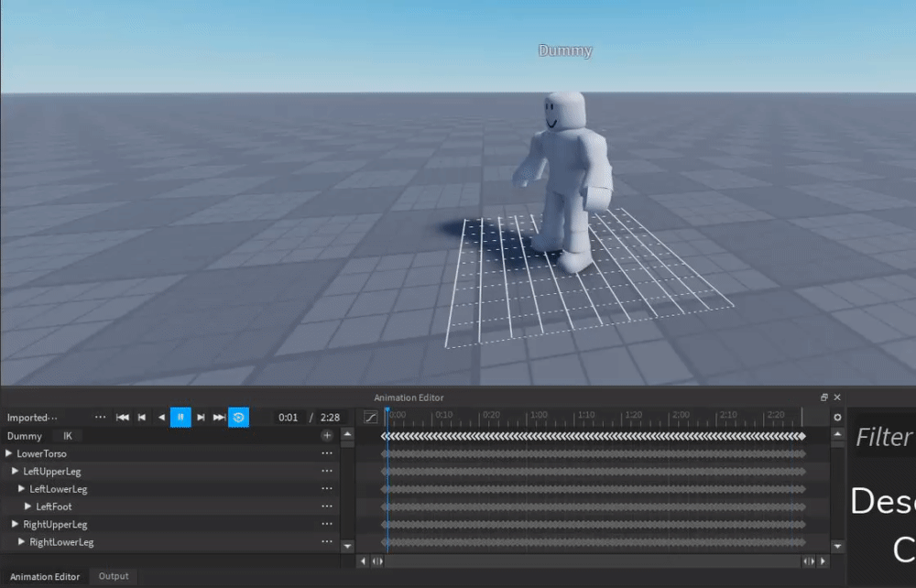Toggle animation looping

pyautogui.click(x=238, y=417)
